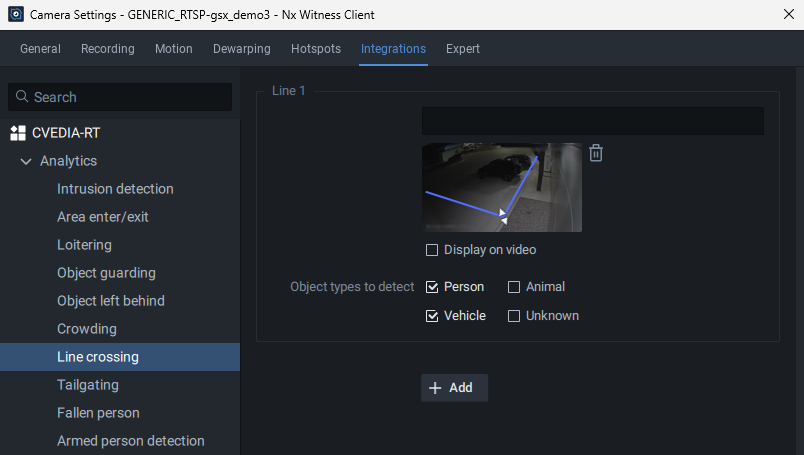Delete Line 1 using trash icon
Viewport: 804px width, 455px height.
[x=596, y=153]
